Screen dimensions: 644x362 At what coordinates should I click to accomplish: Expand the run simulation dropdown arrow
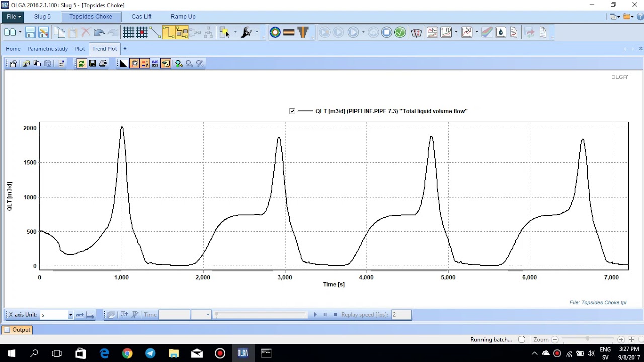point(363,33)
